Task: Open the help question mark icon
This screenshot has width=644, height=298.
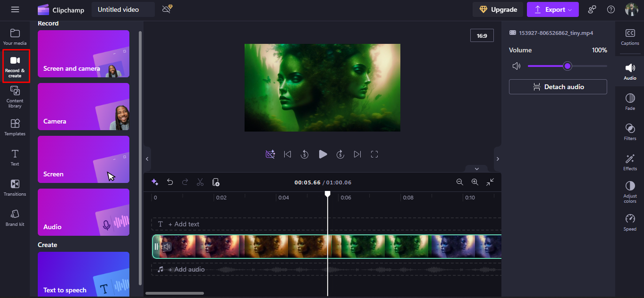Action: click(611, 10)
